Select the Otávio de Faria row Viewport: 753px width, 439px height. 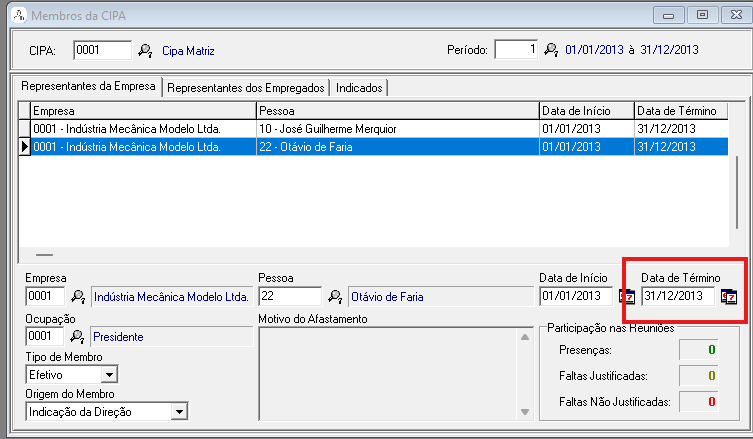click(379, 146)
